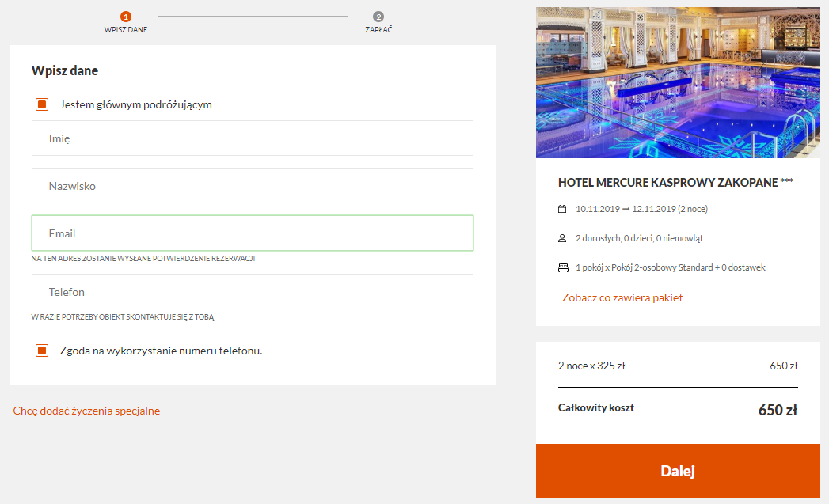Screen dimensions: 829x504
Task: Click the calendar icon beside stay dates
Action: tap(562, 209)
